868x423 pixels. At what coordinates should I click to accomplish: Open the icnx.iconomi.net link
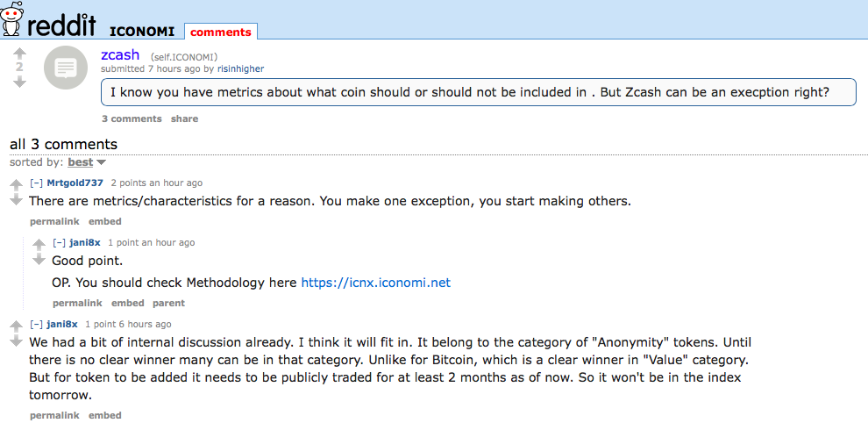(376, 283)
